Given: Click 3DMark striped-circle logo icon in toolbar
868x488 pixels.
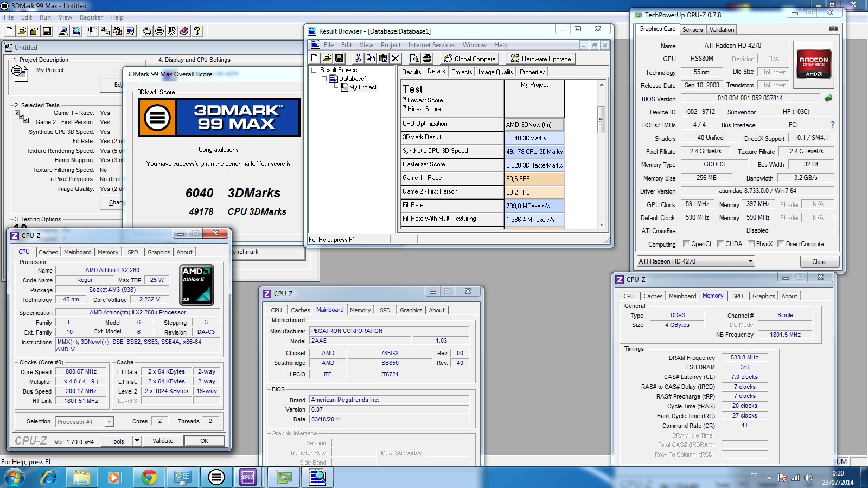Looking at the screenshot, I should click(159, 31).
